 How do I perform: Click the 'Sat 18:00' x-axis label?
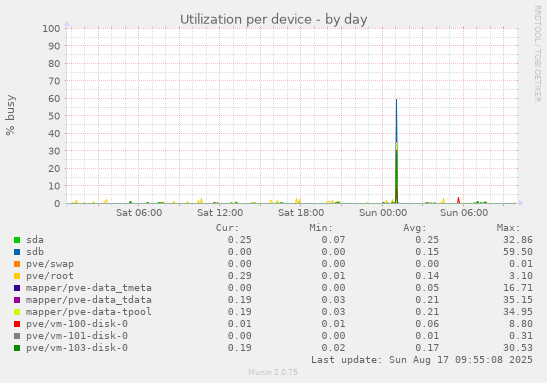point(301,213)
